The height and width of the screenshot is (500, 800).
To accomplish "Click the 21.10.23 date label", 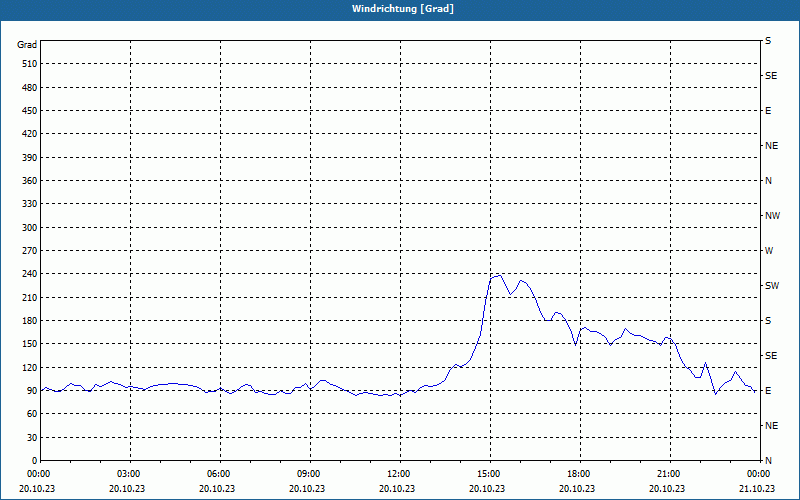I will [757, 489].
